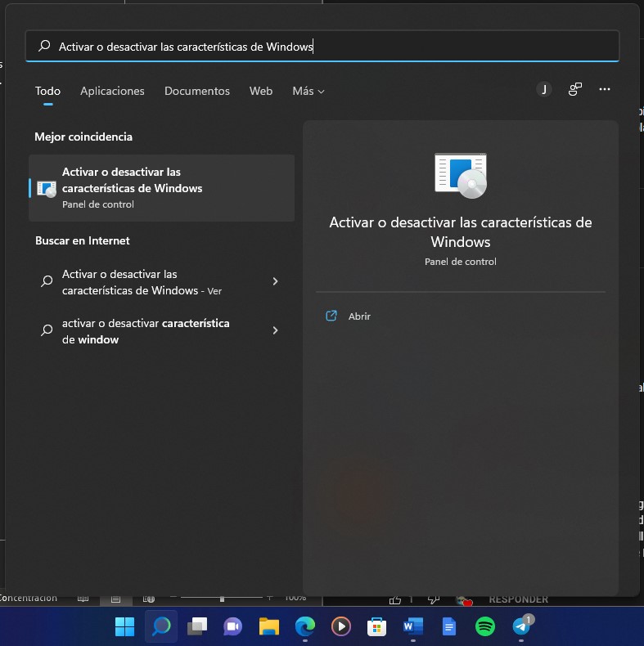Switch to the Aplicaciones tab
Screen dimensions: 644x646
(112, 91)
